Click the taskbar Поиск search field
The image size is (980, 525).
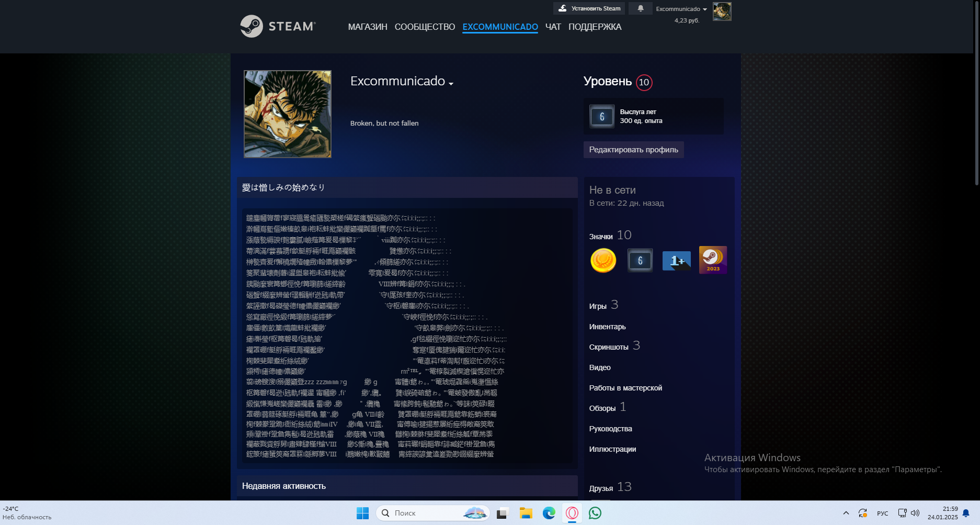click(x=433, y=513)
